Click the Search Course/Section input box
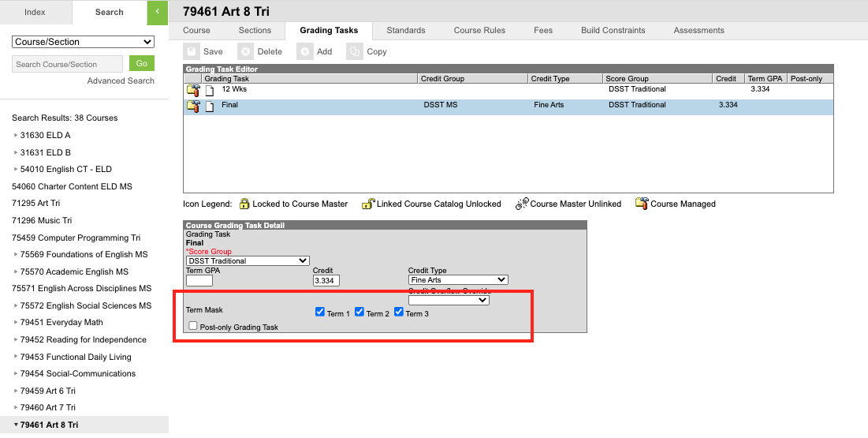This screenshot has height=438, width=868. 68,64
